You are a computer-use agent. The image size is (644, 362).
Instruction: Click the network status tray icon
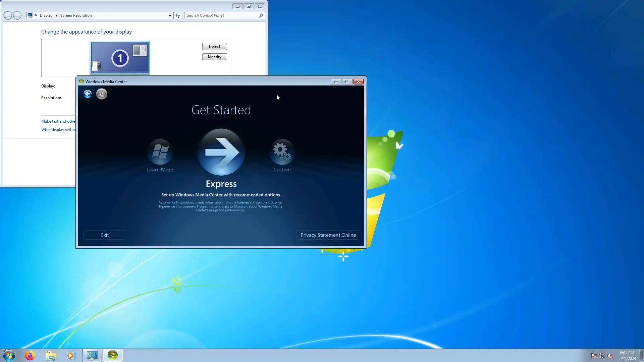click(602, 356)
